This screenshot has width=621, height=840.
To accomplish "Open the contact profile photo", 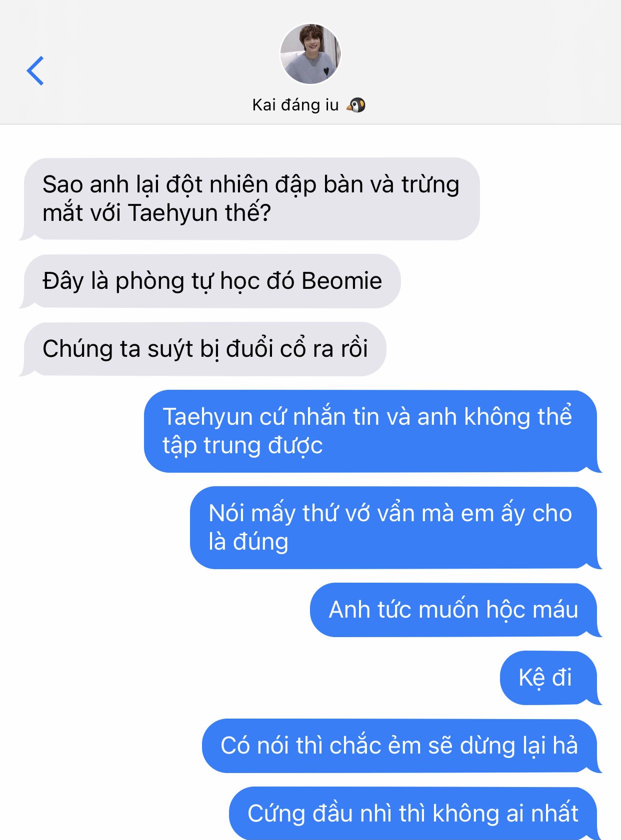I will click(310, 53).
